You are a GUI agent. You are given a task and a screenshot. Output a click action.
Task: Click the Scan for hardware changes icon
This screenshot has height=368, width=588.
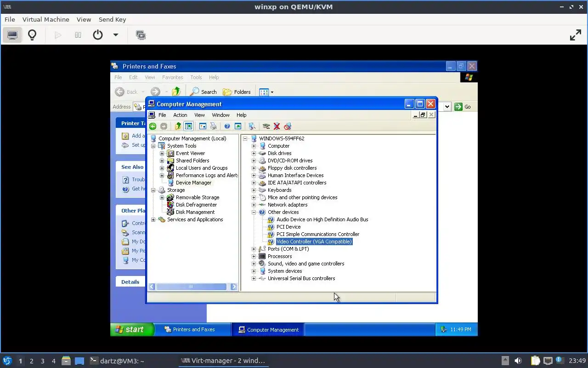click(252, 126)
